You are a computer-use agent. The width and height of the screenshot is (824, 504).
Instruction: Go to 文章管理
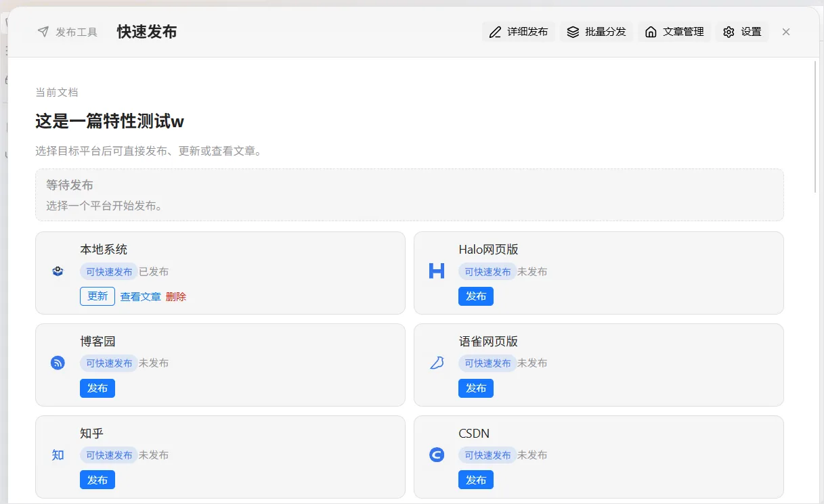click(x=674, y=32)
